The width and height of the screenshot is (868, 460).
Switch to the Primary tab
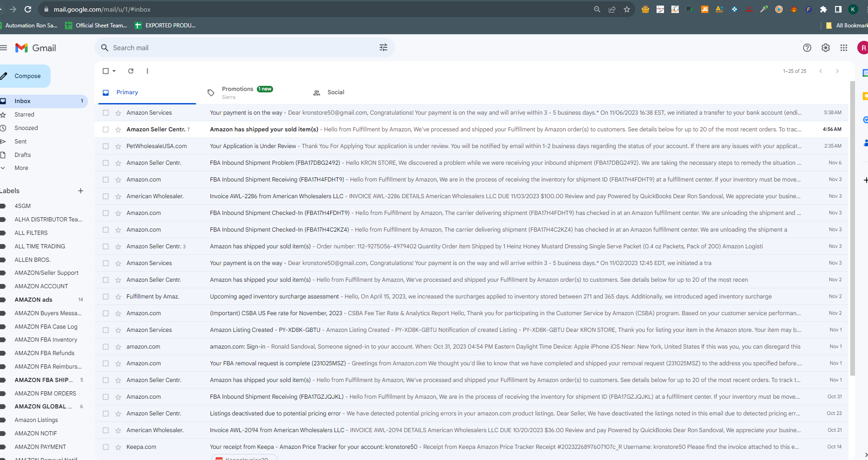tap(147, 92)
